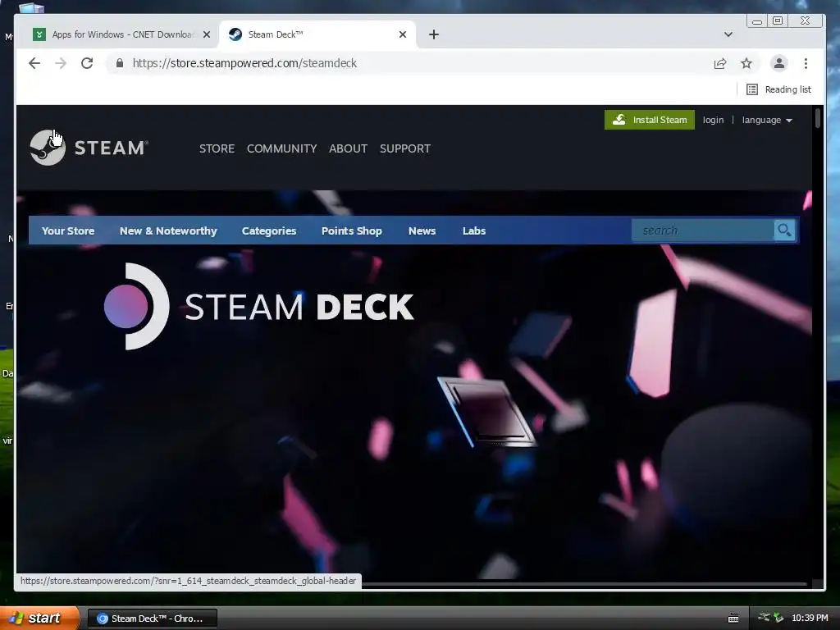Click the network connection tray icon
Viewport: 840px width, 630px height.
point(764,618)
